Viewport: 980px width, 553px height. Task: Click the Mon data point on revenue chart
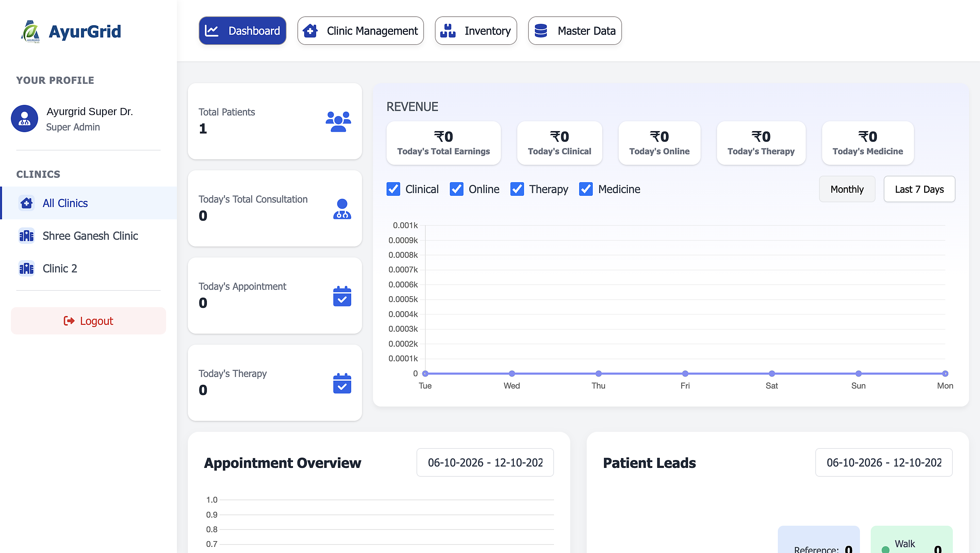point(945,373)
